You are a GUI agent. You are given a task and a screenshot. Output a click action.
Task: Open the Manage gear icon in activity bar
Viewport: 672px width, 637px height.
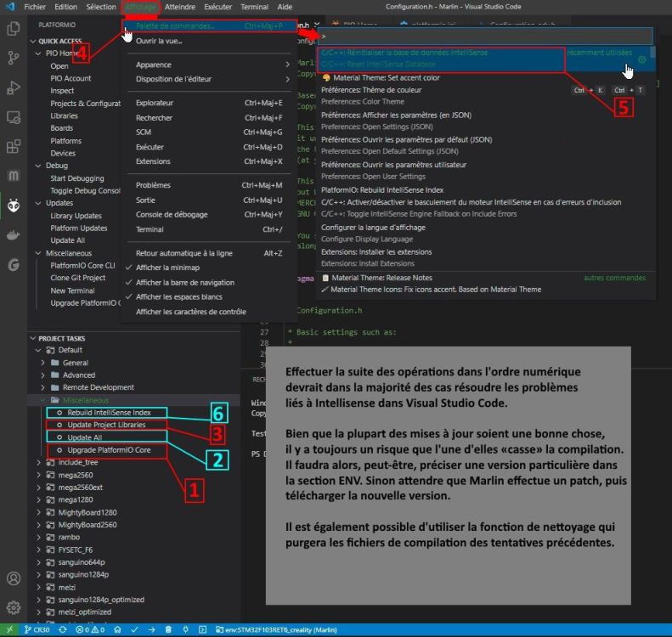(x=14, y=607)
